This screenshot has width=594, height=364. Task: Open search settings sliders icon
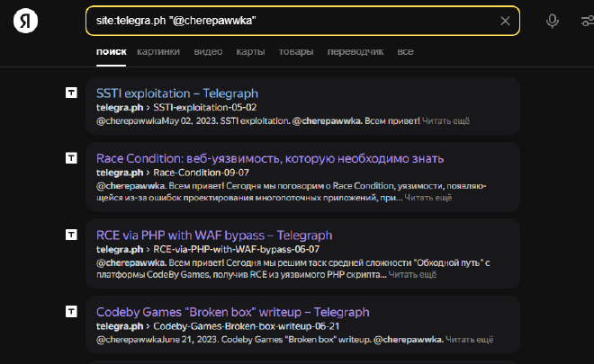click(588, 21)
